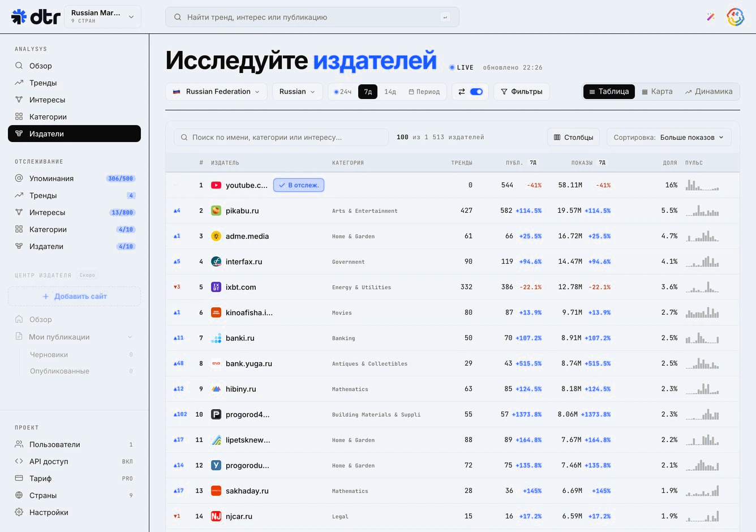Viewport: 756px width, 532px height.
Task: Open the Russian Mar... workspace dropdown
Action: (x=102, y=17)
